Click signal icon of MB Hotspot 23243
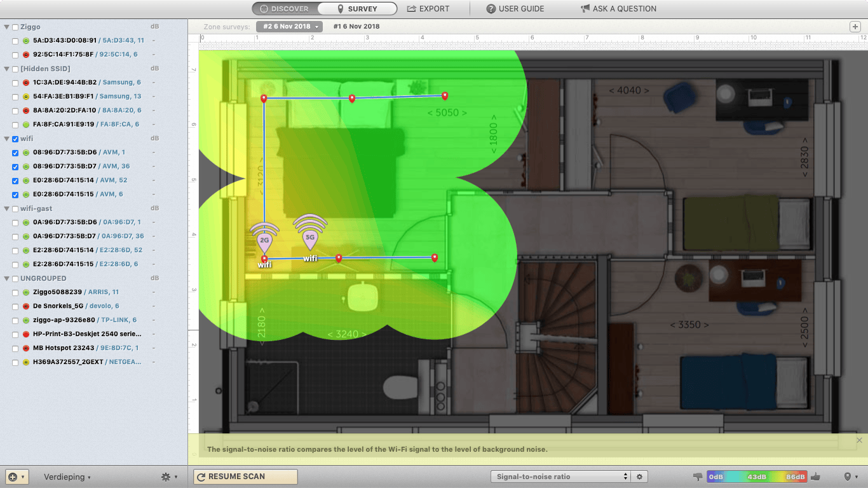The width and height of the screenshot is (868, 488). [x=26, y=348]
